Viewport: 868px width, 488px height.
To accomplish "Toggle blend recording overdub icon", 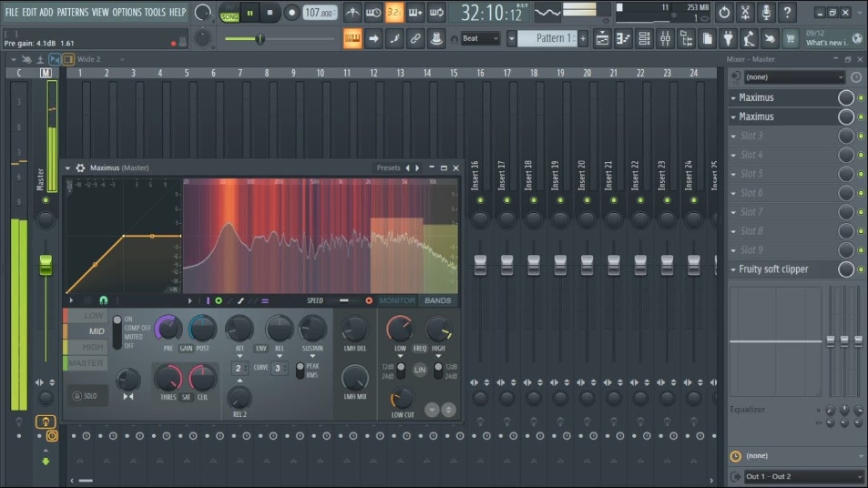I will click(x=415, y=12).
